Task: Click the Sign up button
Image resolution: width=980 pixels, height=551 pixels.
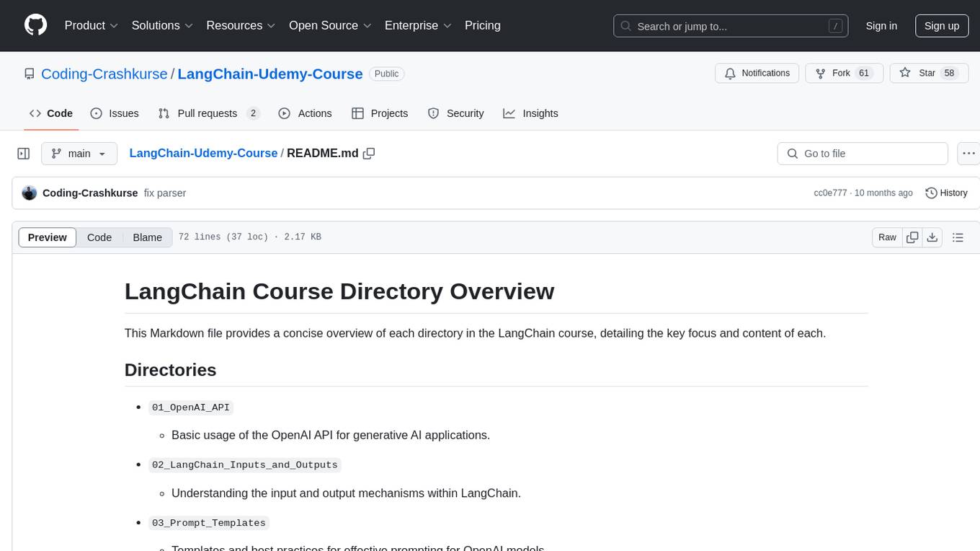Action: click(941, 26)
